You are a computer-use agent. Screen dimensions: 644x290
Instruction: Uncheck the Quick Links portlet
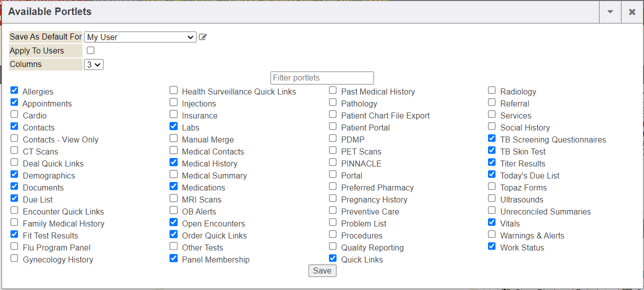click(x=333, y=258)
